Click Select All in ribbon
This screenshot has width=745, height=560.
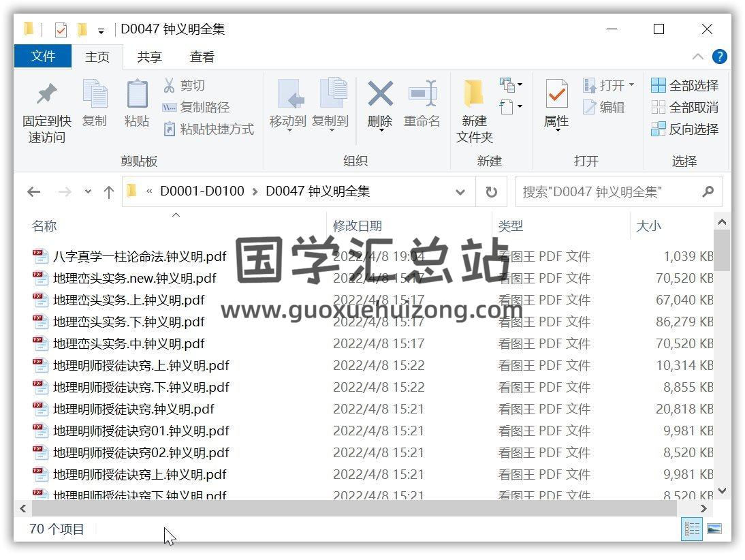[x=685, y=85]
